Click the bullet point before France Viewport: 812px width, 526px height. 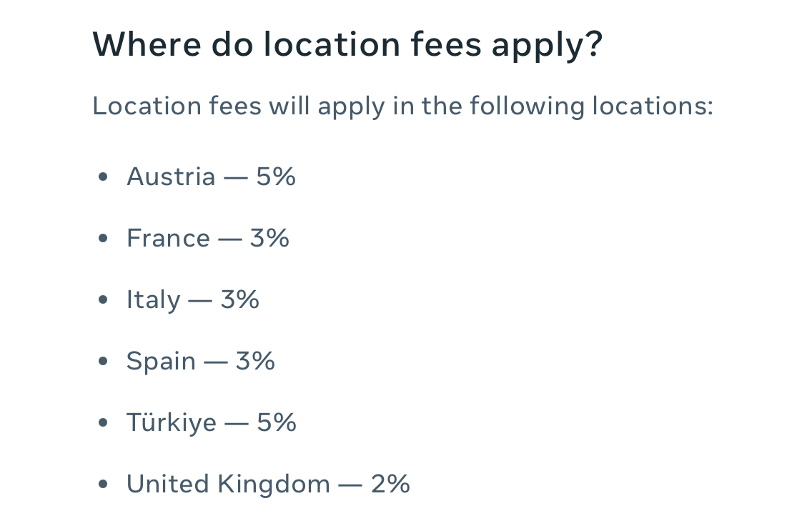[103, 238]
